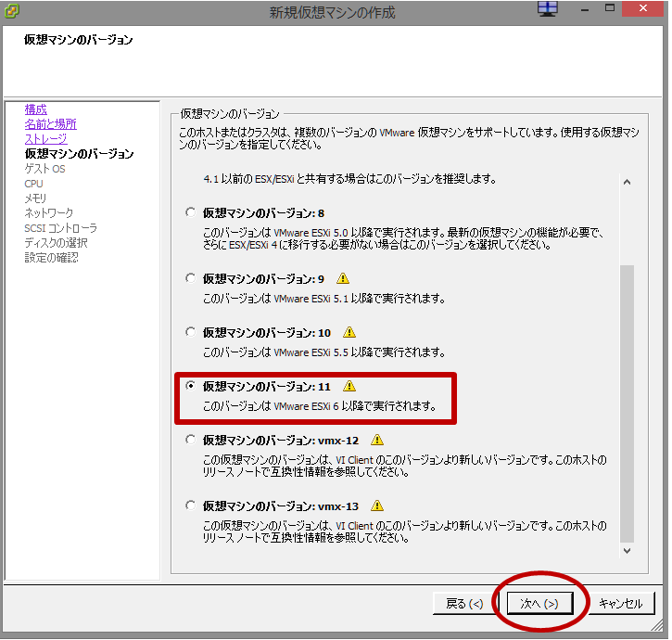Viewport: 672px width, 640px height.
Task: Select virtual machine version 8 radio button
Action: (191, 212)
